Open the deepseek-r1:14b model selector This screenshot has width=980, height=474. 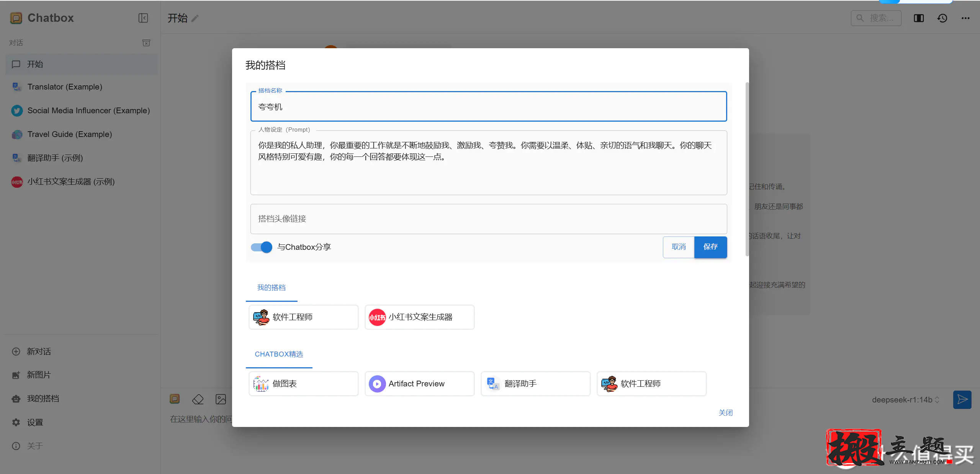tap(905, 399)
